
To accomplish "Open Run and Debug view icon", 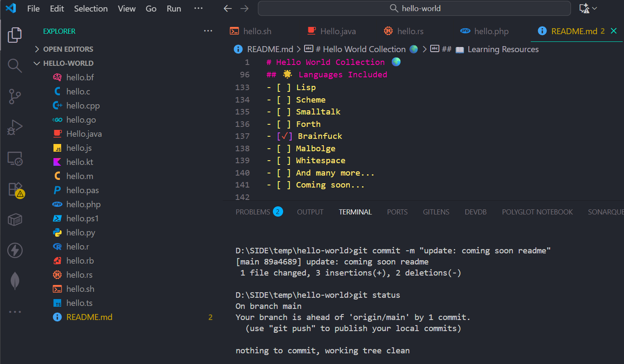I will [15, 127].
